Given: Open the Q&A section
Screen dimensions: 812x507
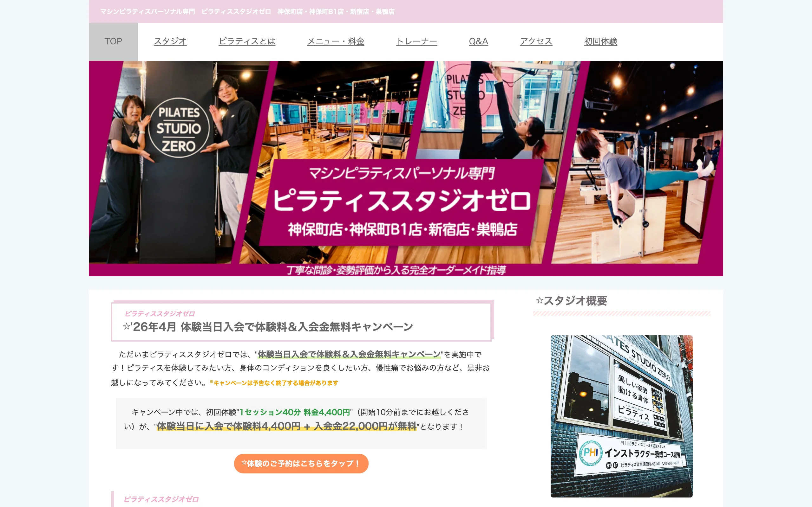Looking at the screenshot, I should pyautogui.click(x=478, y=41).
